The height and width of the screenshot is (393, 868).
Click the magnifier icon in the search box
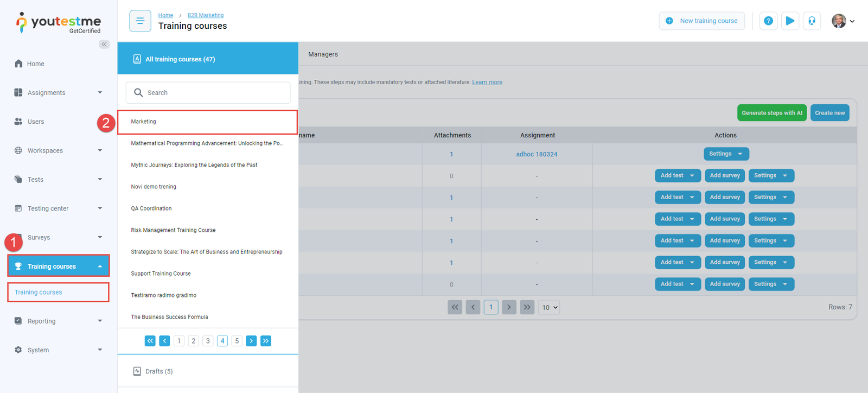(138, 93)
